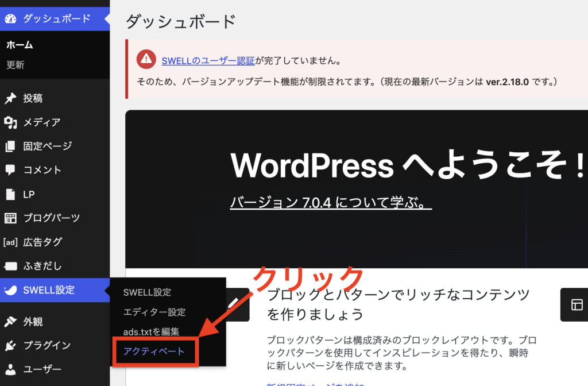588x386 pixels.
Task: Select ホーム under Dashboard
Action: [20, 45]
